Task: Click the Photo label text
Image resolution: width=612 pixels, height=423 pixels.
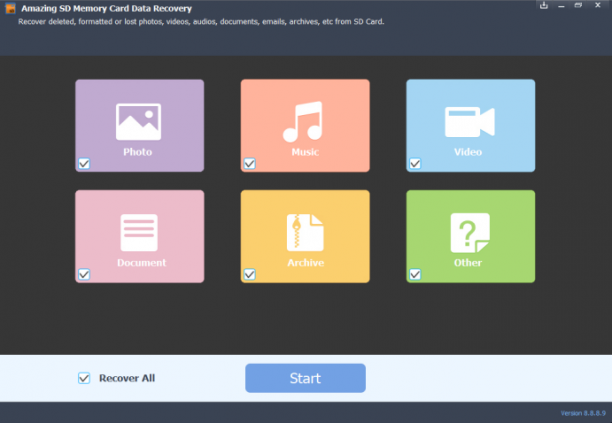Action: tap(138, 152)
